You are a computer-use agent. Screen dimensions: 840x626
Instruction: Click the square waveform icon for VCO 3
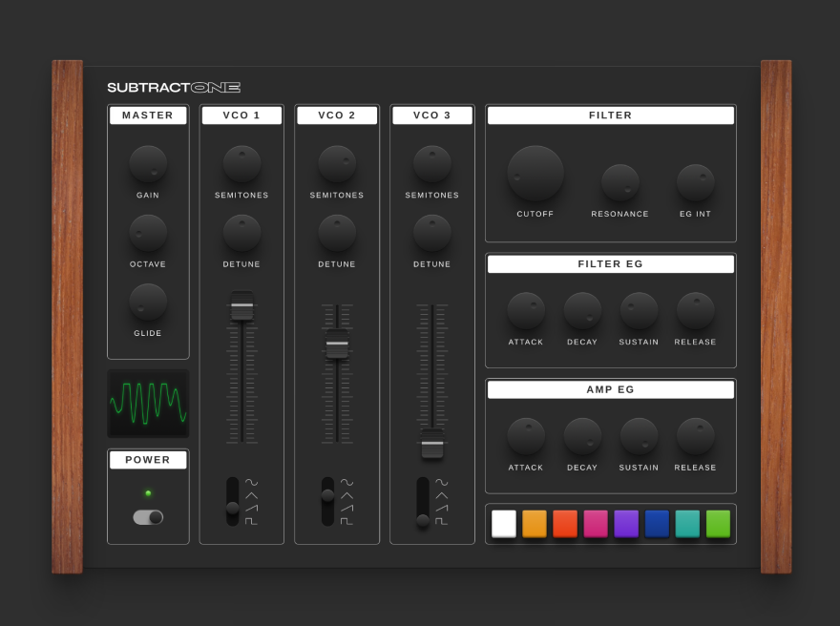pyautogui.click(x=441, y=521)
